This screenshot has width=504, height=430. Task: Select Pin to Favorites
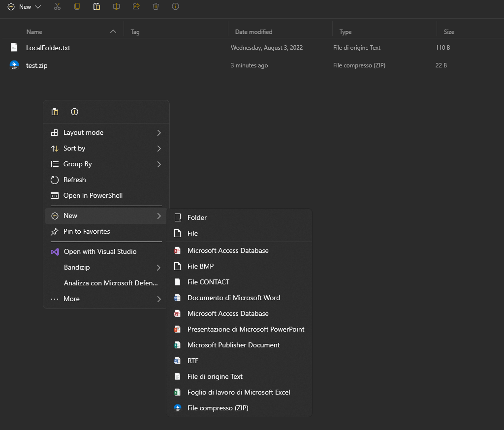[106, 231]
